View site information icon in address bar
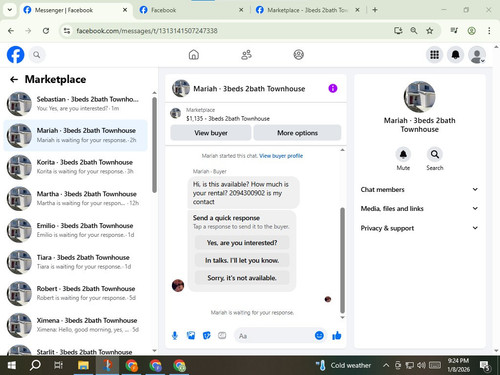 67,31
